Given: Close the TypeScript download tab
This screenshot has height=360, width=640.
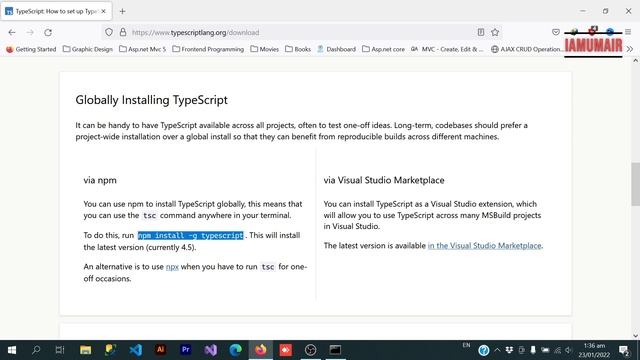Looking at the screenshot, I should coord(104,11).
